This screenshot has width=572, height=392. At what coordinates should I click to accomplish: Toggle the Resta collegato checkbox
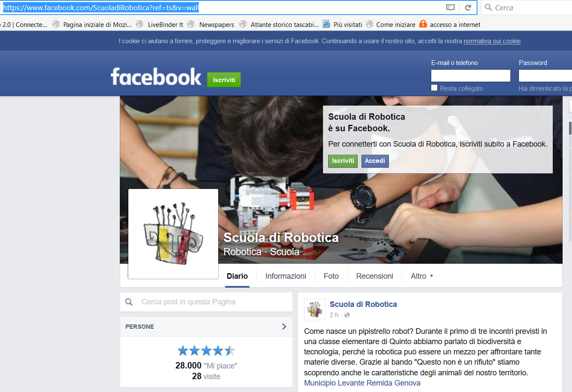434,88
